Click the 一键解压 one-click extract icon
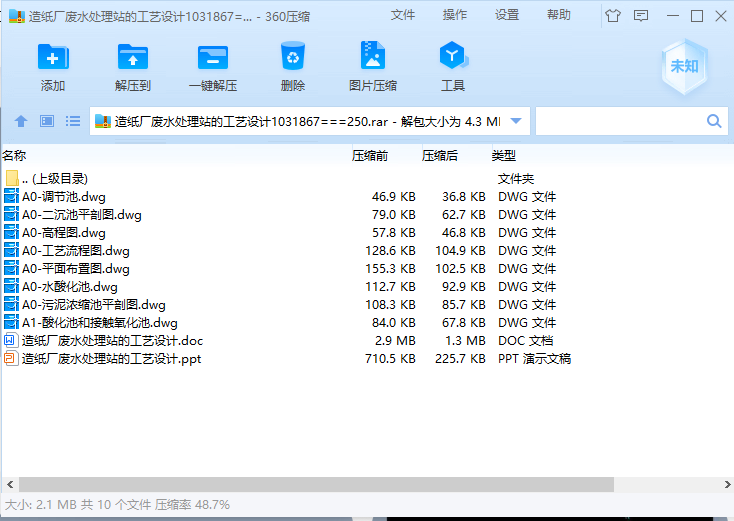Image resolution: width=734 pixels, height=521 pixels. [x=213, y=58]
